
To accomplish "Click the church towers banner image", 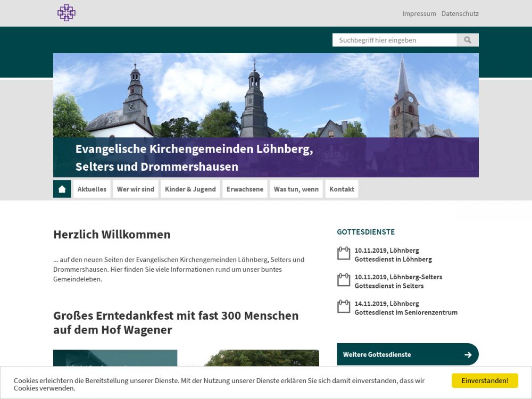I will pos(266,96).
